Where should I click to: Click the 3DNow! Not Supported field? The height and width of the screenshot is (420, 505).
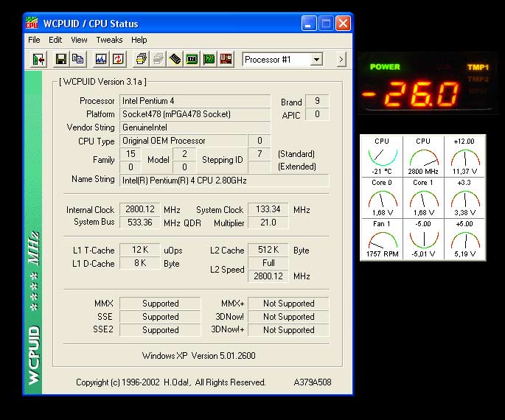pyautogui.click(x=288, y=317)
